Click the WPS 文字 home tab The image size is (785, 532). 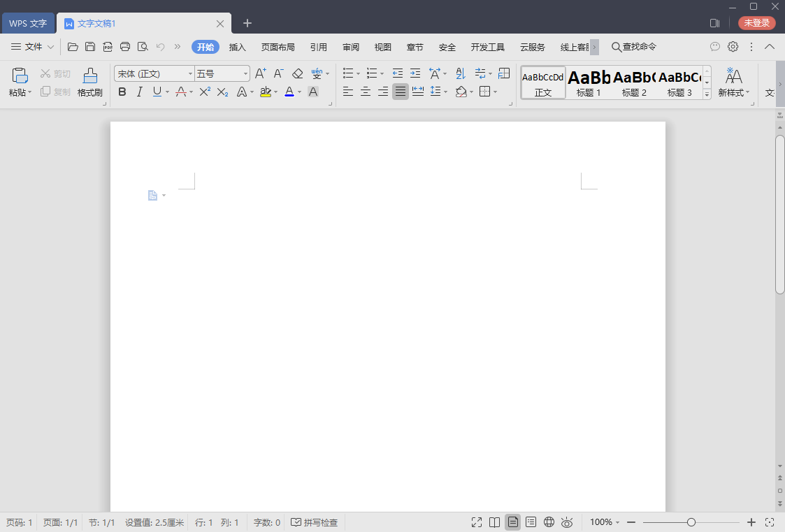click(x=28, y=24)
